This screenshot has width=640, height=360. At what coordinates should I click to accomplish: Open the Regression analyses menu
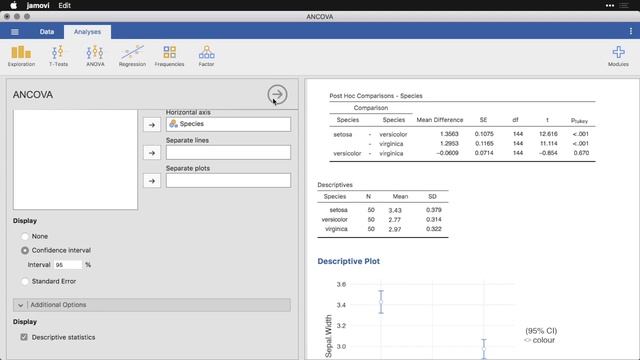[x=132, y=56]
